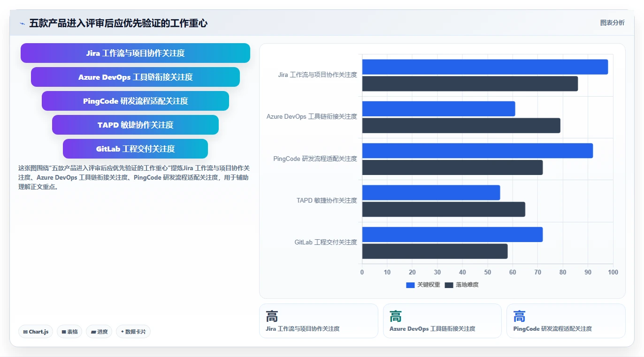Click the 表格 tag chip
Screen dimensions: 644x357
pos(69,332)
